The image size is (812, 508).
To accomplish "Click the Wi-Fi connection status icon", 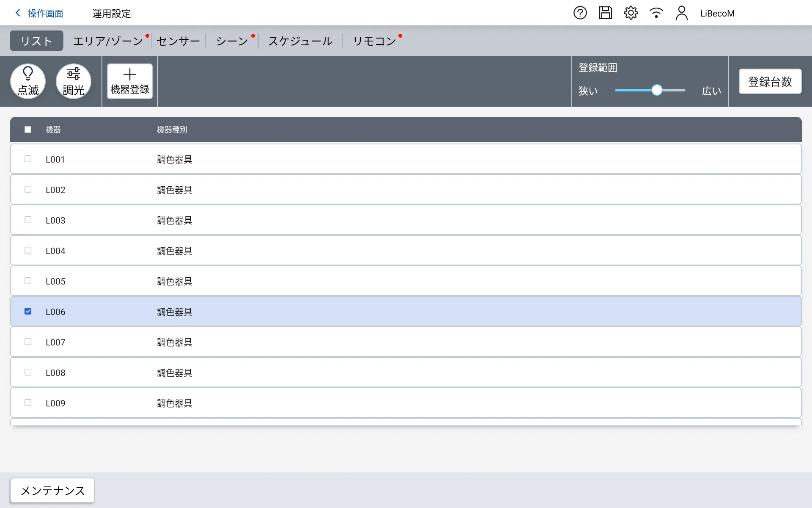I will point(656,13).
